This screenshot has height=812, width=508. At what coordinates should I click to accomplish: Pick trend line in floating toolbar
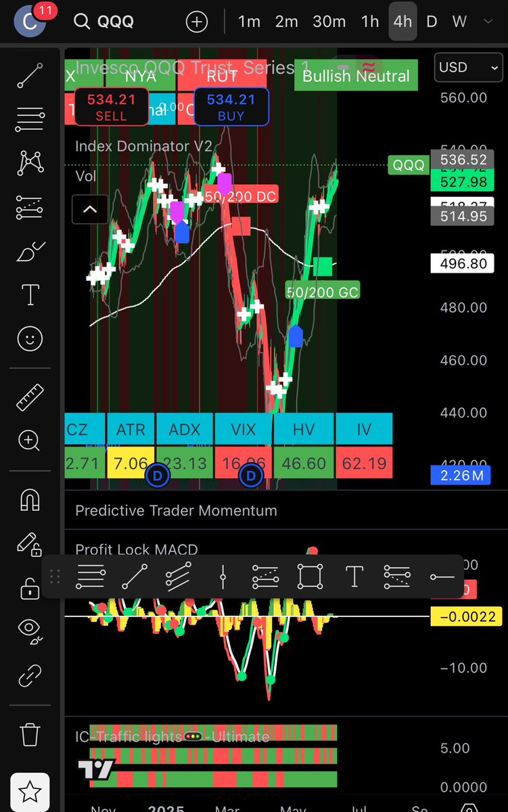[135, 577]
